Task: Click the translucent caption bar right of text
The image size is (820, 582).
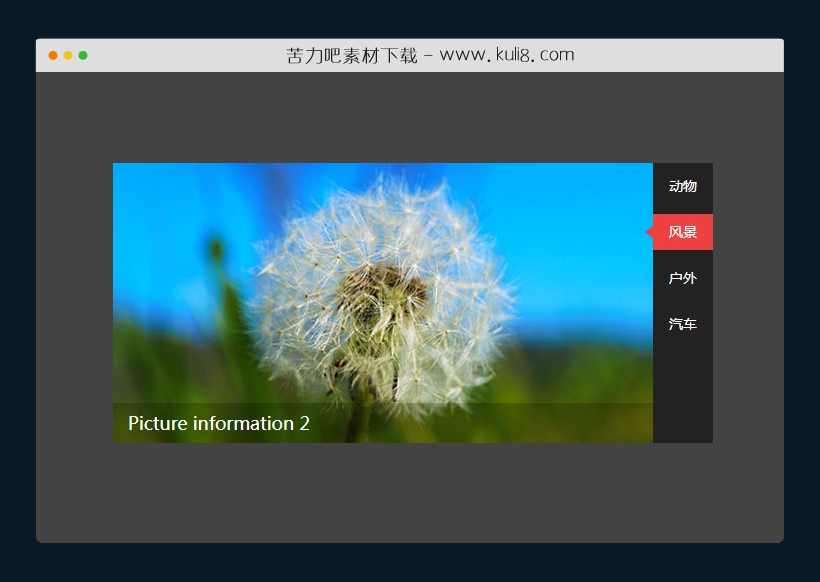Action: point(500,424)
